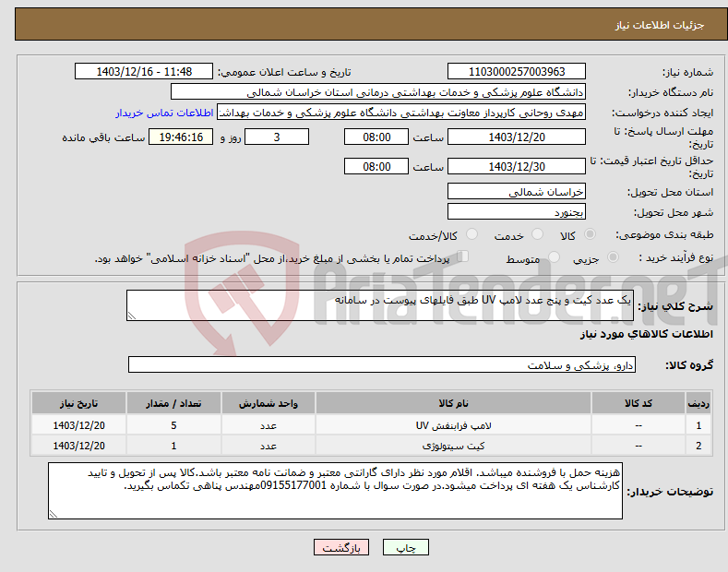Click the شماره نیاز field 1103000257003963
This screenshot has height=572, width=728.
coord(517,72)
